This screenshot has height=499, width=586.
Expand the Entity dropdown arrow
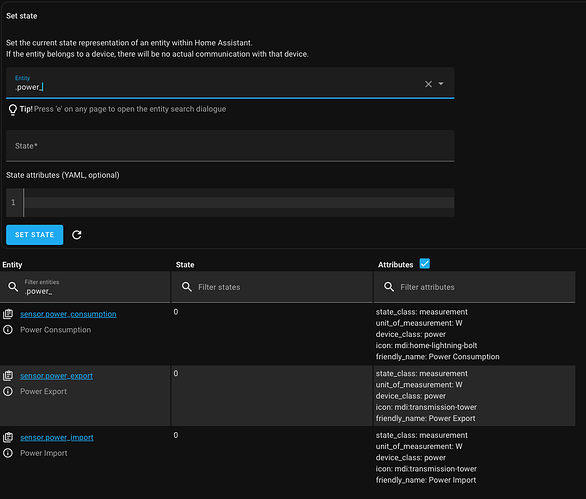(441, 84)
